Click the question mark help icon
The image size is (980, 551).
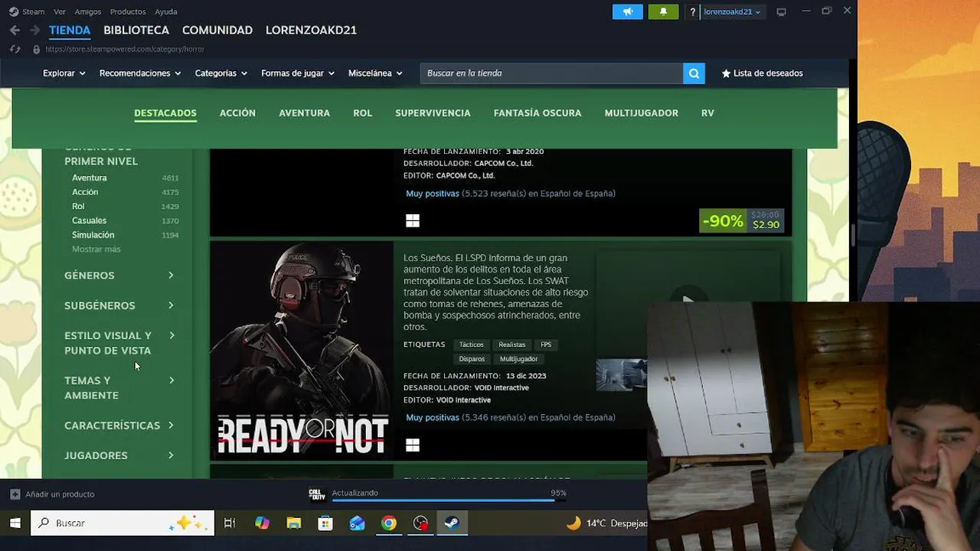coord(693,11)
